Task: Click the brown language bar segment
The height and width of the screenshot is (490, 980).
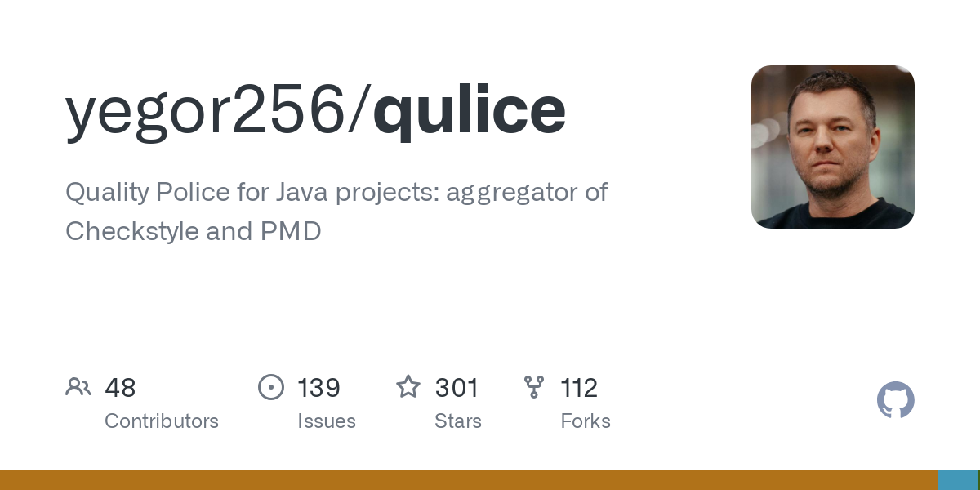Action: click(x=468, y=480)
